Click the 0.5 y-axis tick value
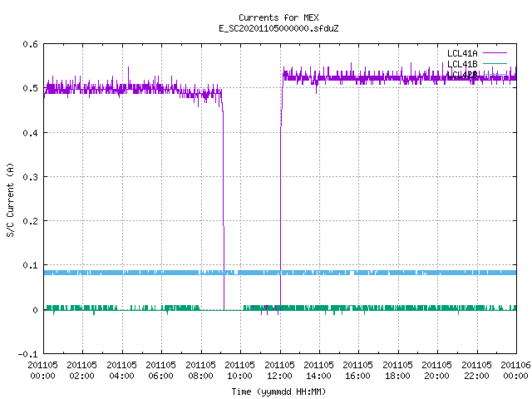 tap(30, 88)
